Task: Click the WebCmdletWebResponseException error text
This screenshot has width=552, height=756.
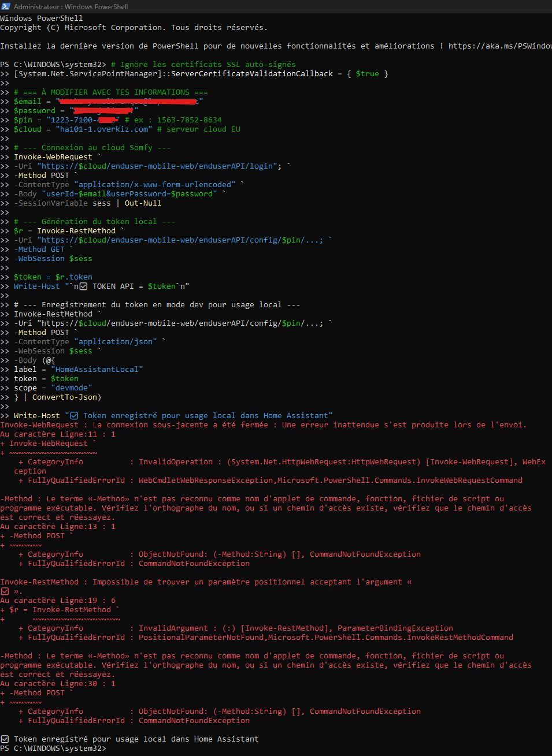Action: [x=206, y=481]
